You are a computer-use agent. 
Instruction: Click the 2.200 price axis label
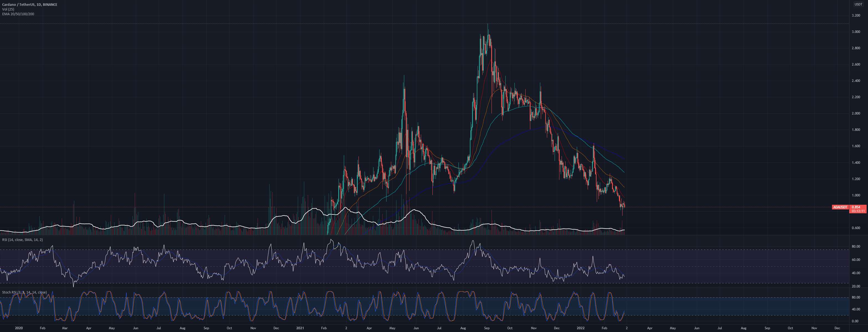pyautogui.click(x=856, y=97)
